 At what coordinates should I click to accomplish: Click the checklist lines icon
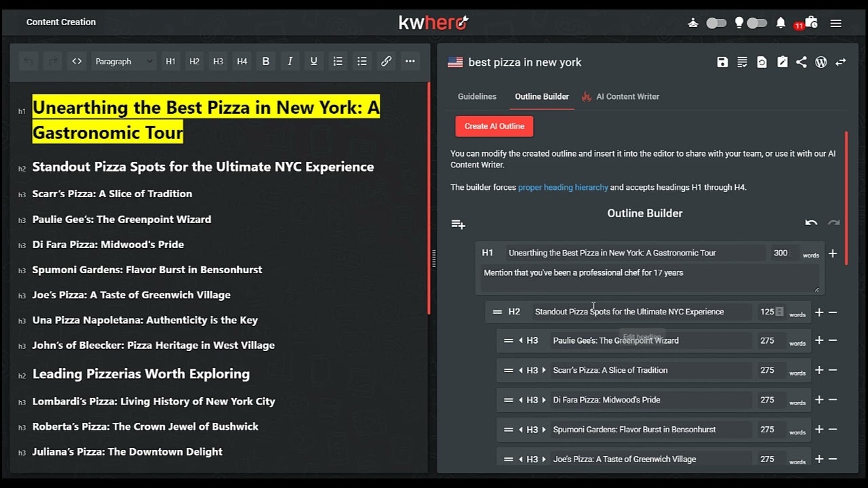pyautogui.click(x=743, y=62)
